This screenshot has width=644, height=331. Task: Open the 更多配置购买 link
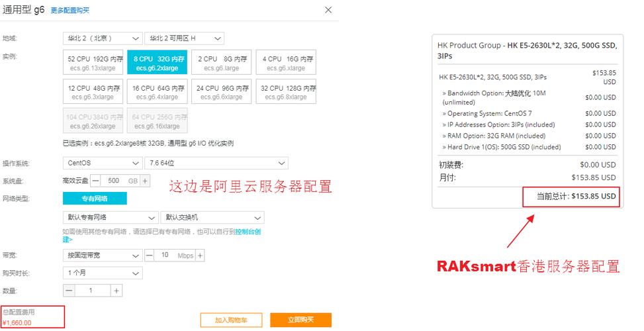tap(69, 11)
